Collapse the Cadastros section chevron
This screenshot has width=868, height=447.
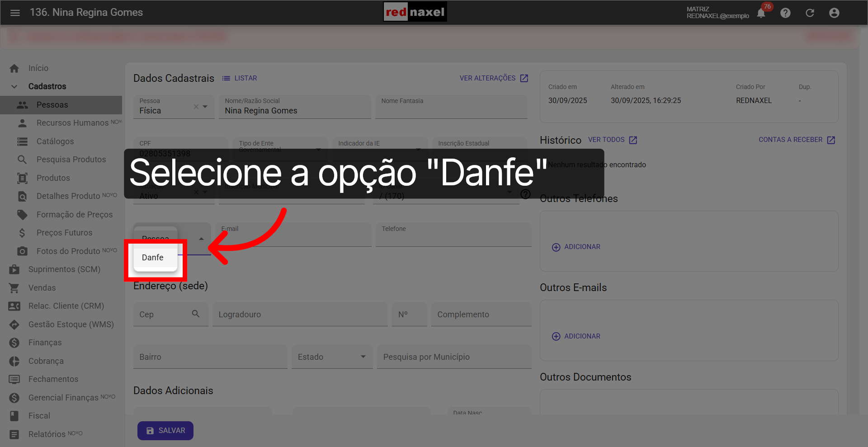coord(14,86)
